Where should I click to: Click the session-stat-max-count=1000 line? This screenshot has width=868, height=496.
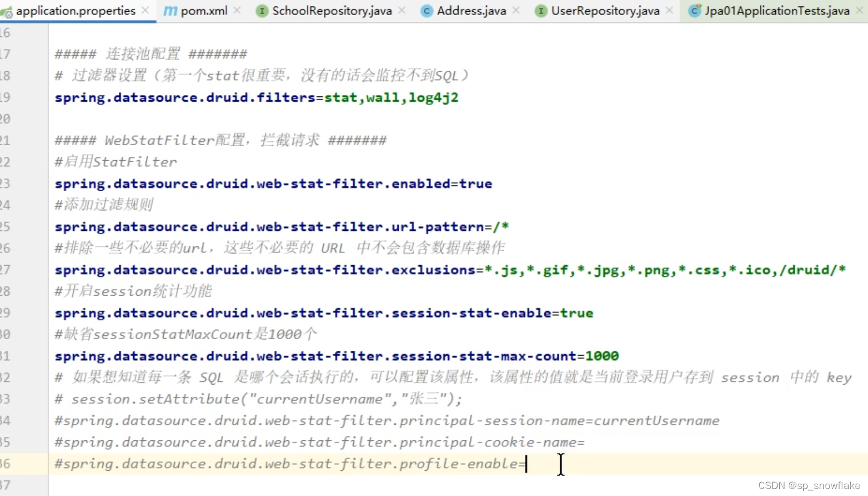coord(337,356)
